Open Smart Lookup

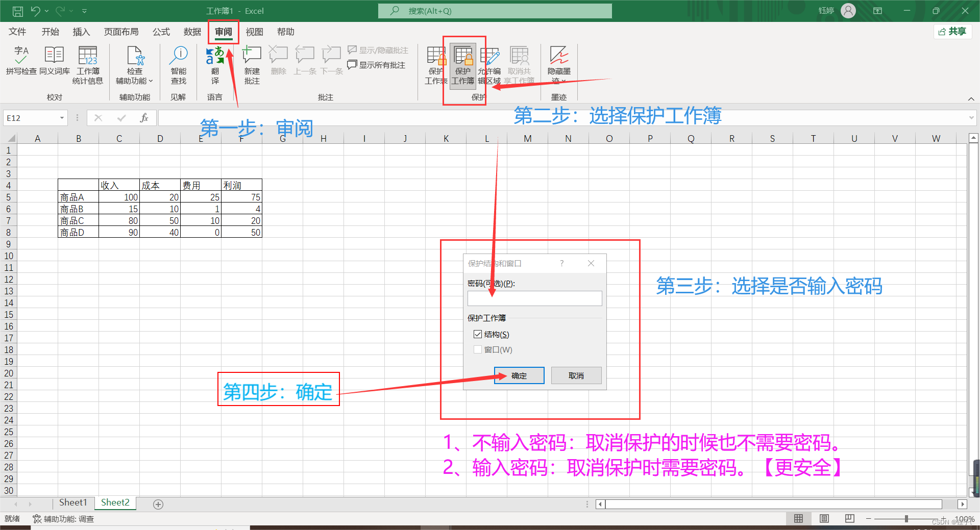(179, 65)
